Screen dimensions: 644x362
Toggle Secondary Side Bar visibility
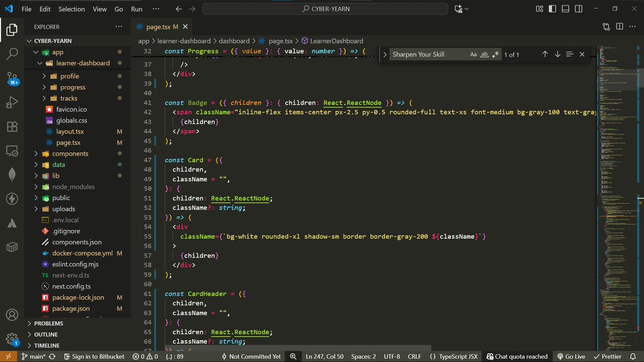(579, 9)
